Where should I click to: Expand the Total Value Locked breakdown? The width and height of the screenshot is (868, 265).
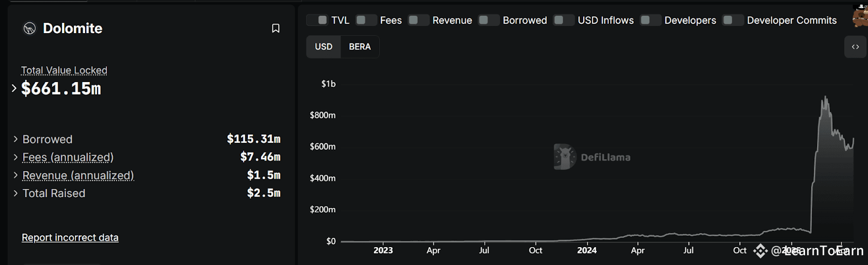[14, 88]
